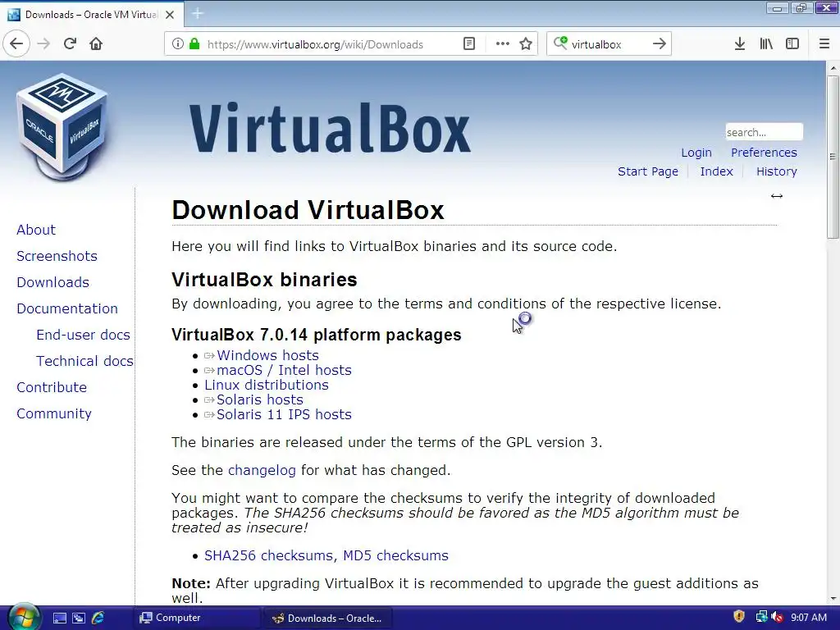The image size is (840, 630).
Task: Select the Downloads – Oracle VM VirtualBox tab
Action: [x=92, y=15]
